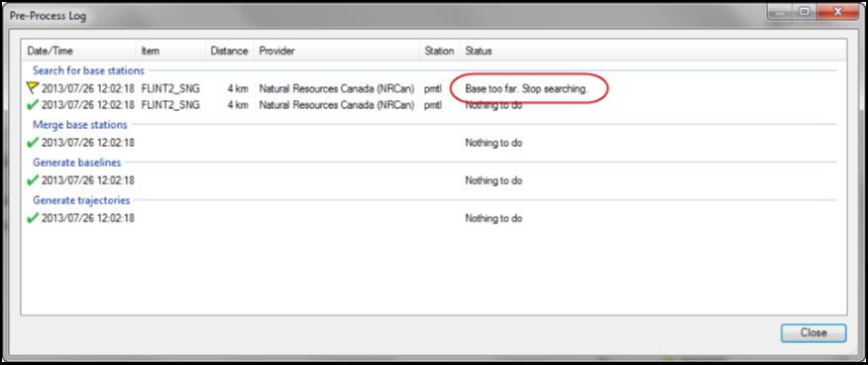This screenshot has height=365, width=868.
Task: Select the 'Base too far. Stop searching.' status
Action: click(526, 88)
